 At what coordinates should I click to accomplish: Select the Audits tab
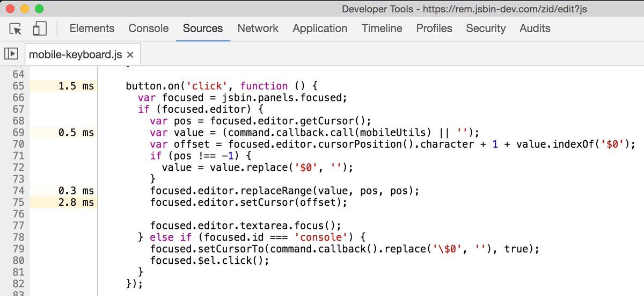point(535,28)
